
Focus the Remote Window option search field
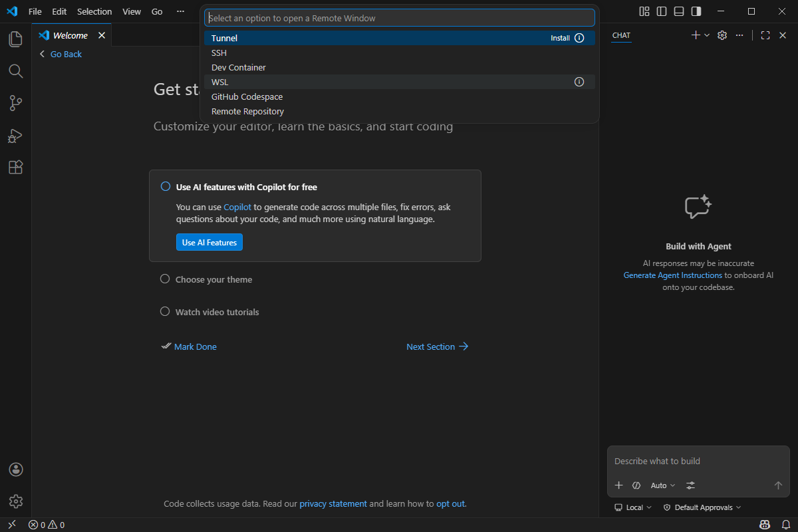point(399,18)
